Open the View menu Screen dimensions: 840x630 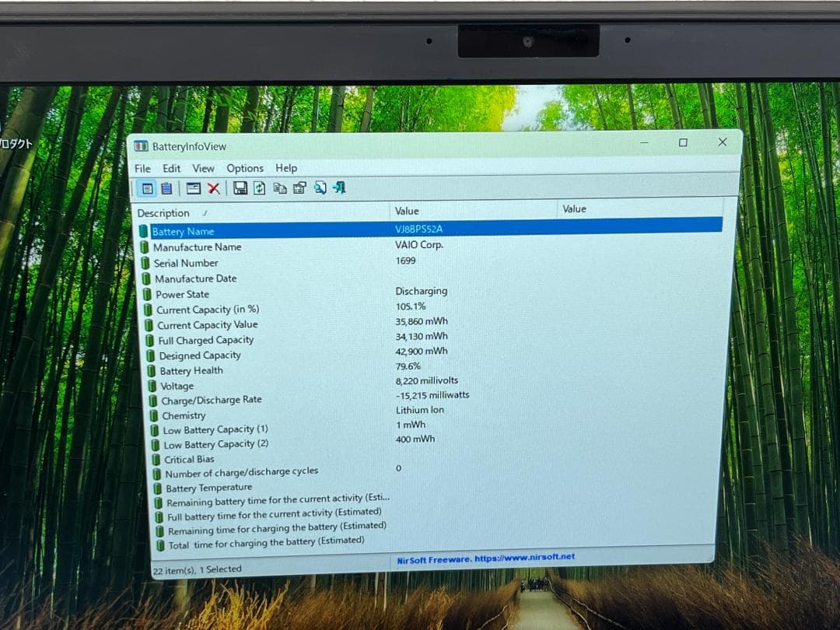pyautogui.click(x=203, y=168)
